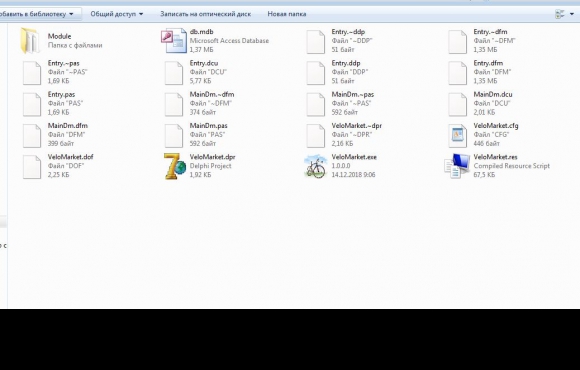Viewport: 580px width, 370px height.
Task: Open the view options dropdown arrow
Action: tap(572, 14)
